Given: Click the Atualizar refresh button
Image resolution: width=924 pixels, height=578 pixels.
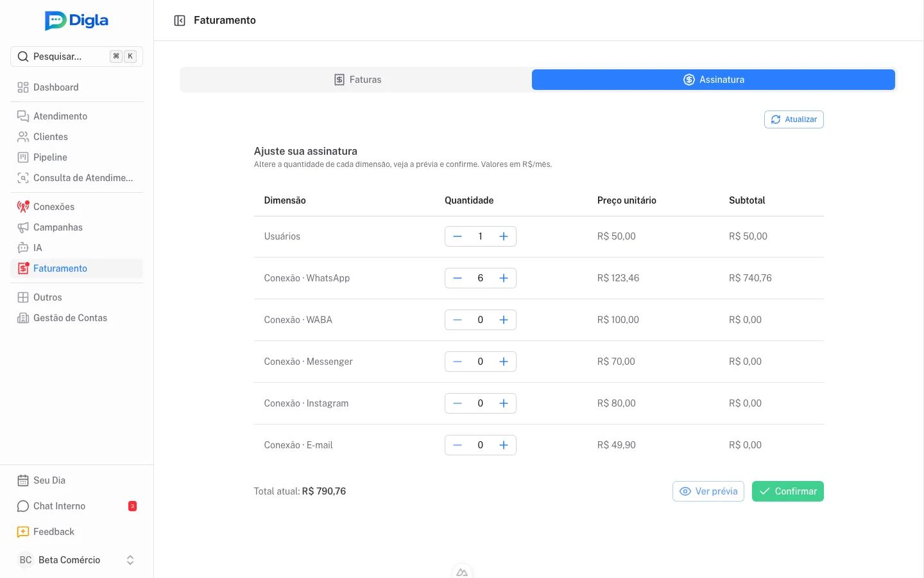Looking at the screenshot, I should pyautogui.click(x=794, y=119).
